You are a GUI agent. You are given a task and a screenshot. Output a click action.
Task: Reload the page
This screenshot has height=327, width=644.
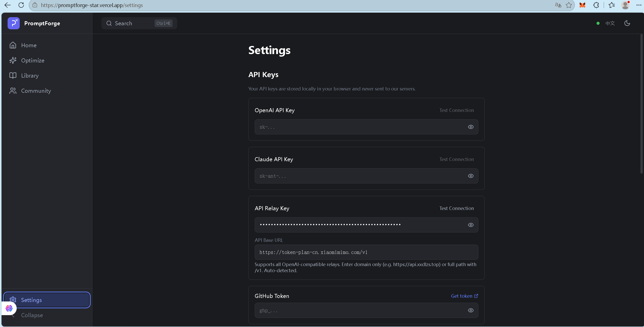click(x=21, y=5)
